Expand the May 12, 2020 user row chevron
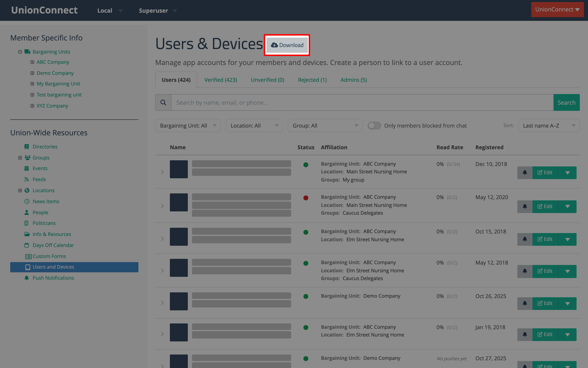 tap(162, 206)
